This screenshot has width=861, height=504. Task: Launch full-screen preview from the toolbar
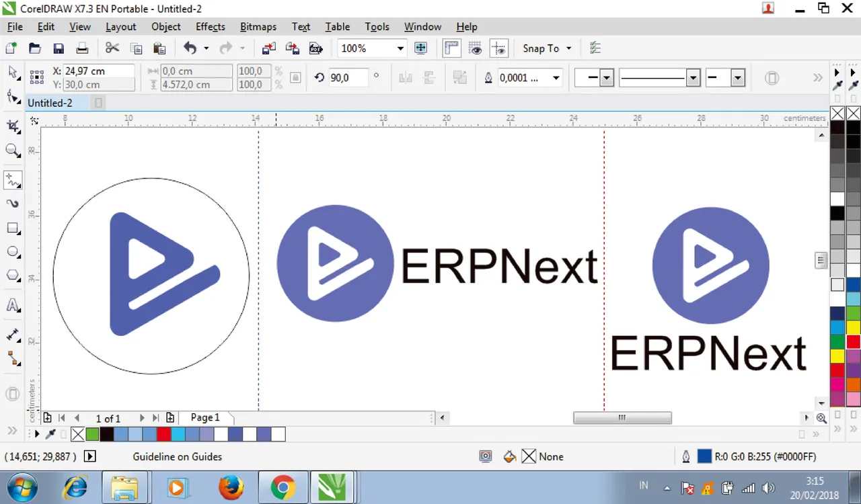(x=421, y=48)
